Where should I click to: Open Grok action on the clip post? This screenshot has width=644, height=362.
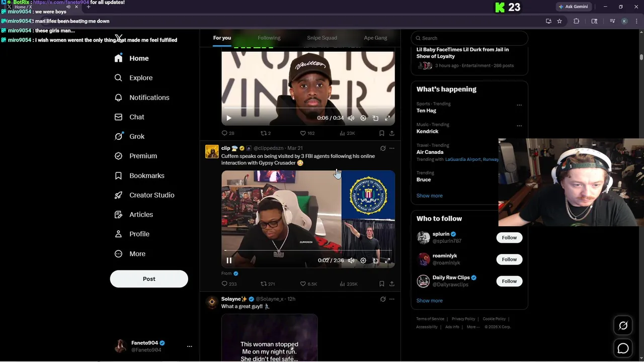[383, 148]
